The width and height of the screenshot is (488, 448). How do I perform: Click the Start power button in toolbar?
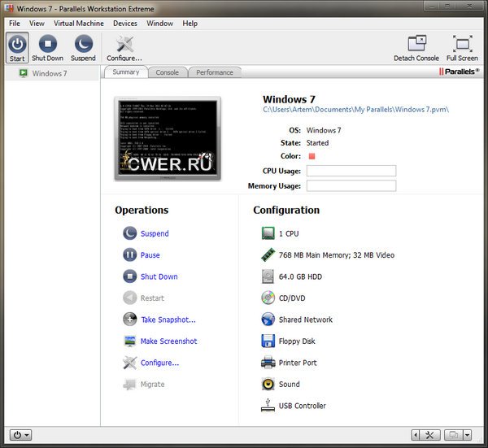(17, 47)
